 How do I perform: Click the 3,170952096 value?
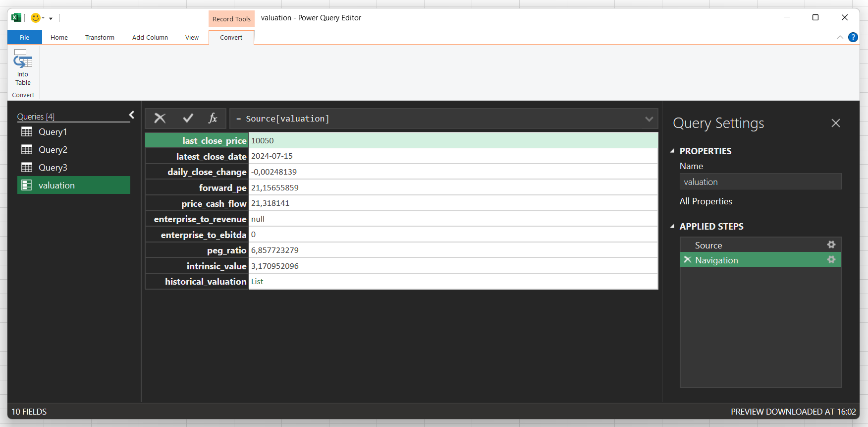tap(275, 266)
